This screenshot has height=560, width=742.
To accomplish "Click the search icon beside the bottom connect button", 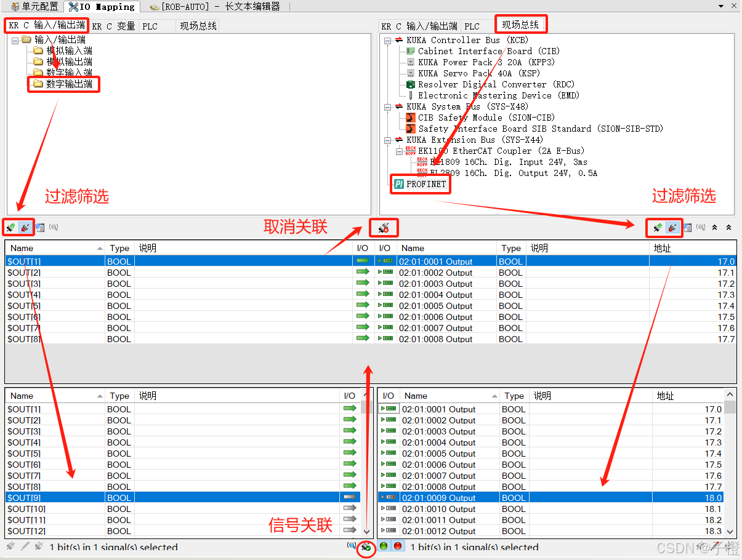I will pyautogui.click(x=352, y=546).
